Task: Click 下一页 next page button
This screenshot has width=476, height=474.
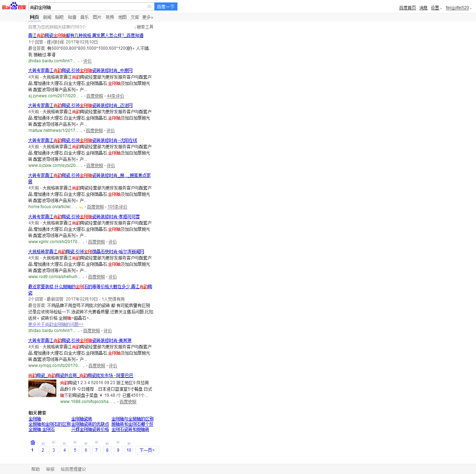Action: pyautogui.click(x=147, y=450)
